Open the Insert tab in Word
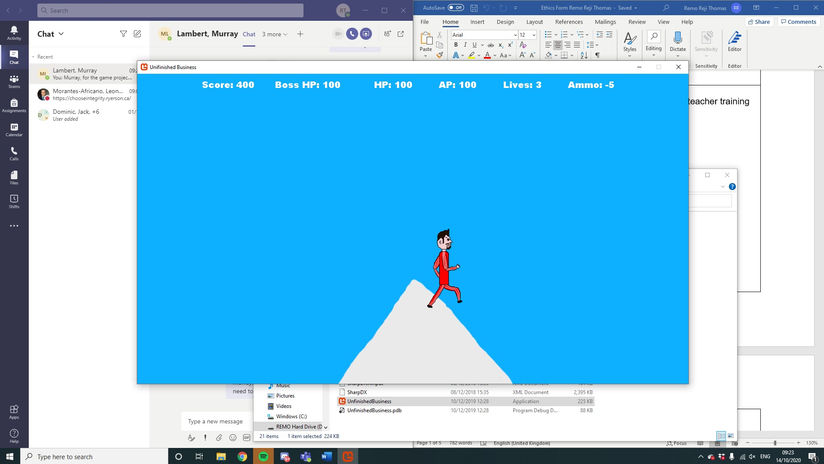The height and width of the screenshot is (464, 824). 477,22
